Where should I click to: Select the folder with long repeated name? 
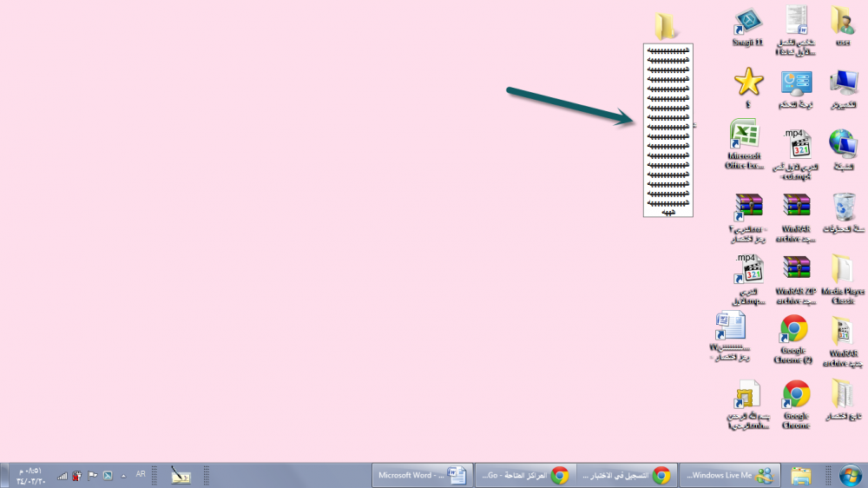point(667,27)
